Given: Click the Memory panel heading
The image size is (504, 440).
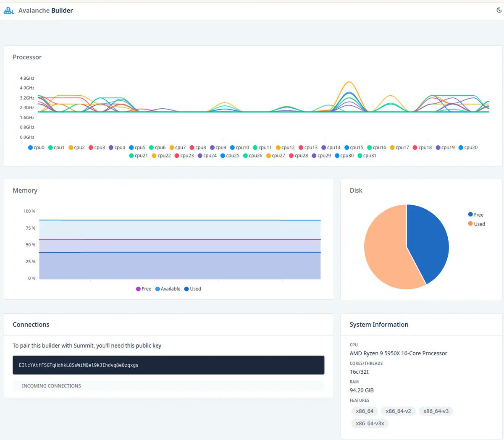Looking at the screenshot, I should click(25, 190).
